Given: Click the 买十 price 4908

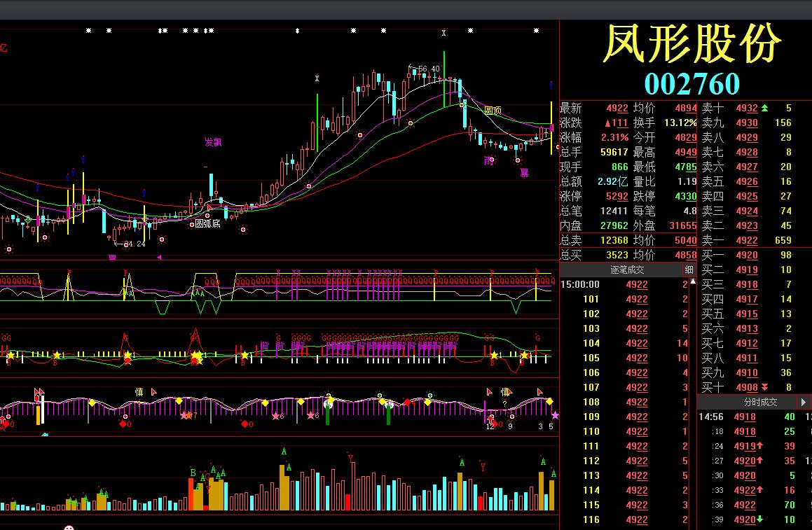Looking at the screenshot, I should point(747,387).
